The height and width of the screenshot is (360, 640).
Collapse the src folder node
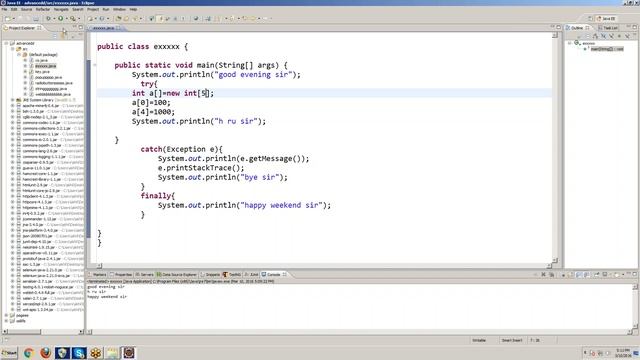(12, 49)
